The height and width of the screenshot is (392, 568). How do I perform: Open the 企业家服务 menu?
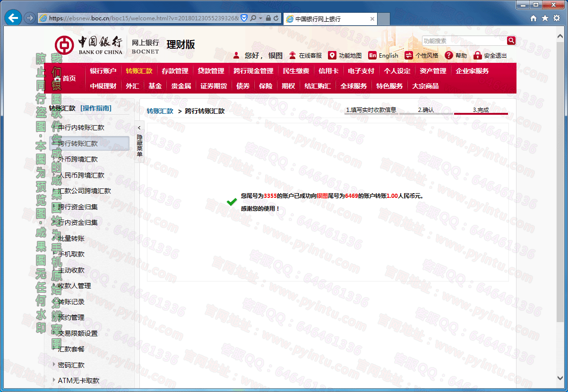coord(472,71)
